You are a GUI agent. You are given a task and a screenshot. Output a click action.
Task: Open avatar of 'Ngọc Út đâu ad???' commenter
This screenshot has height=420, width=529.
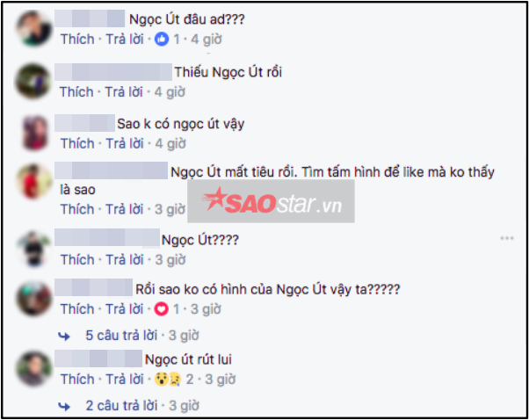pos(33,28)
